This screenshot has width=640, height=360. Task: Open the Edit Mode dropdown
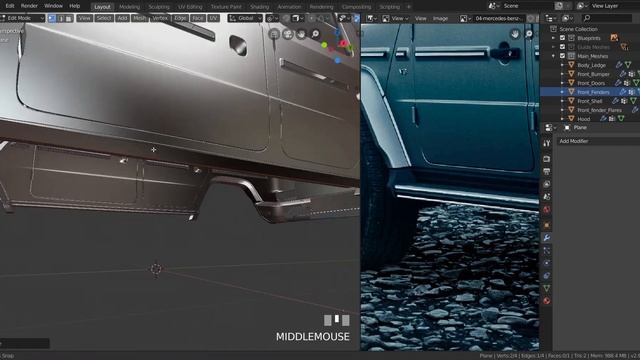(x=22, y=18)
